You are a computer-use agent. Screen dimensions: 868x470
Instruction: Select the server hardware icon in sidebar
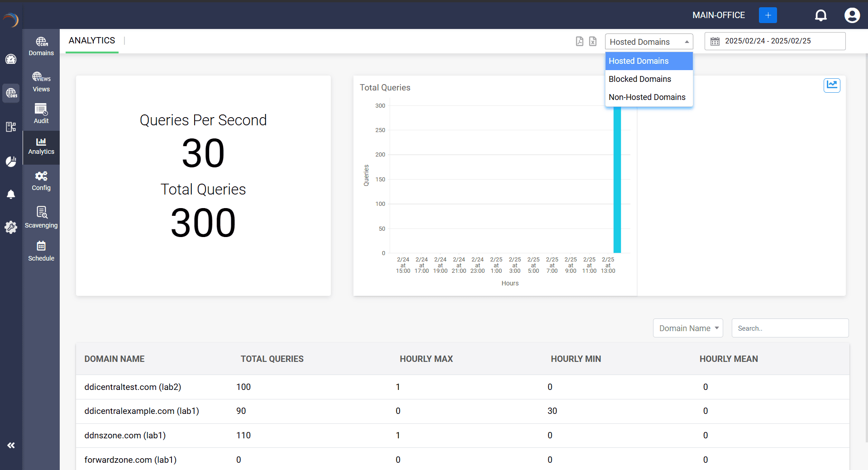point(11,127)
